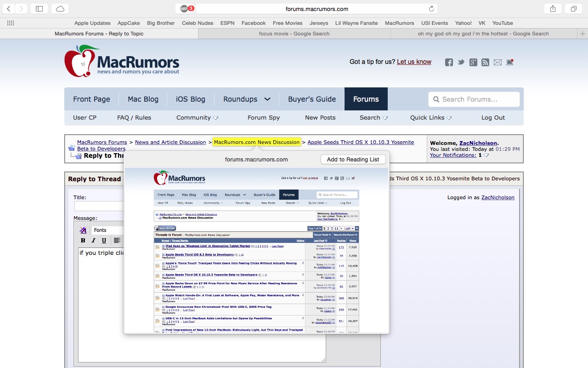Click the Logged in as ZacNicholson link
Image resolution: width=588 pixels, height=368 pixels.
(x=498, y=197)
